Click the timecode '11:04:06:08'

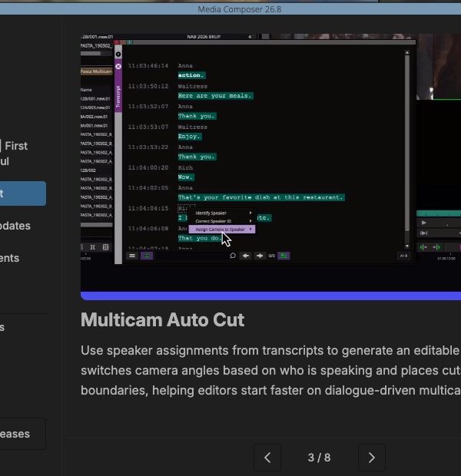point(148,228)
